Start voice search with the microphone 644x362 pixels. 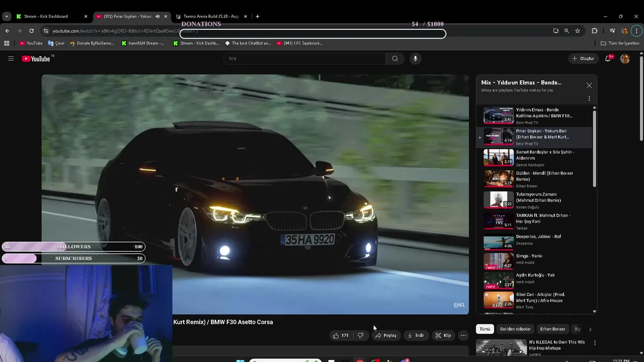click(x=415, y=59)
